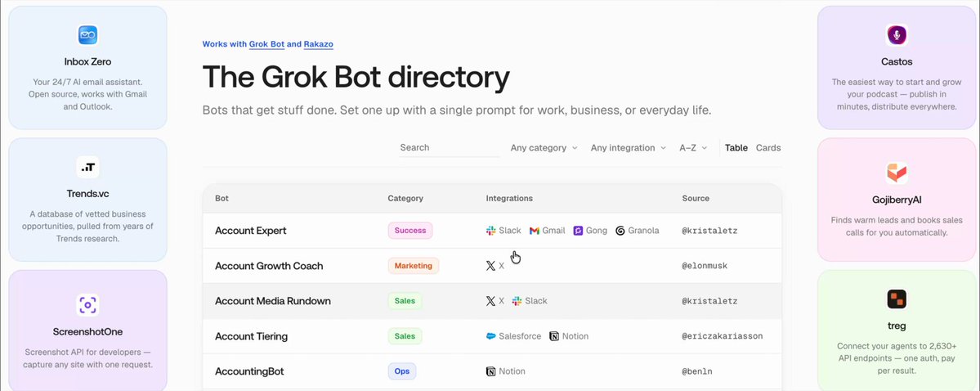The width and height of the screenshot is (980, 391).
Task: Click the Castos microphone icon
Action: pyautogui.click(x=897, y=35)
